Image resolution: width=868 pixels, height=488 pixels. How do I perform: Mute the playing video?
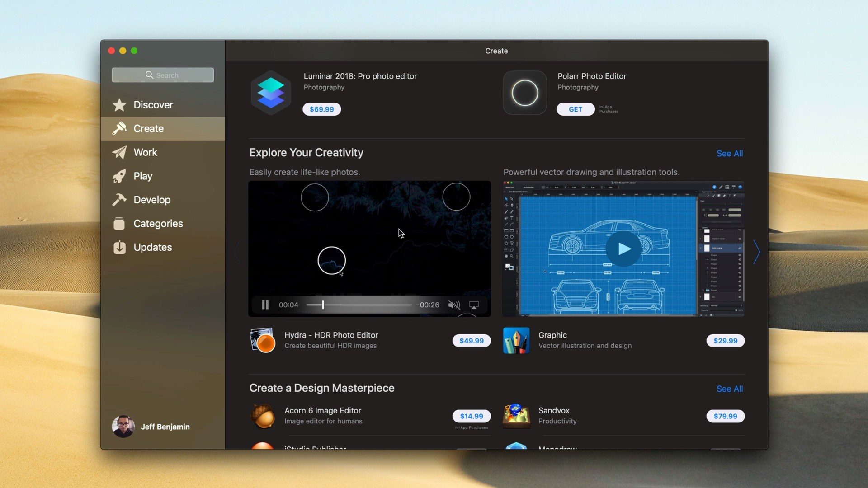[x=454, y=305]
